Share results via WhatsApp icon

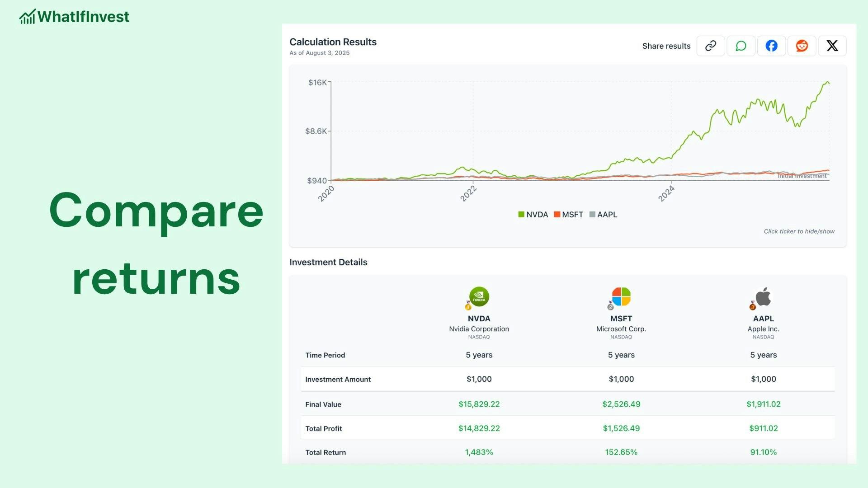tap(741, 46)
